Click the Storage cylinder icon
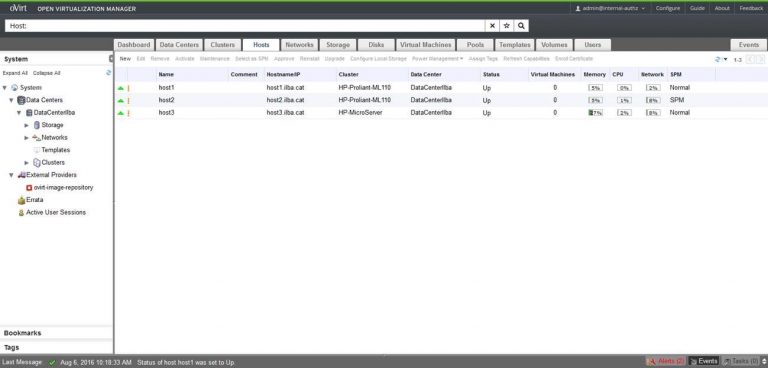Screen dimensions: 768x368 [x=37, y=125]
